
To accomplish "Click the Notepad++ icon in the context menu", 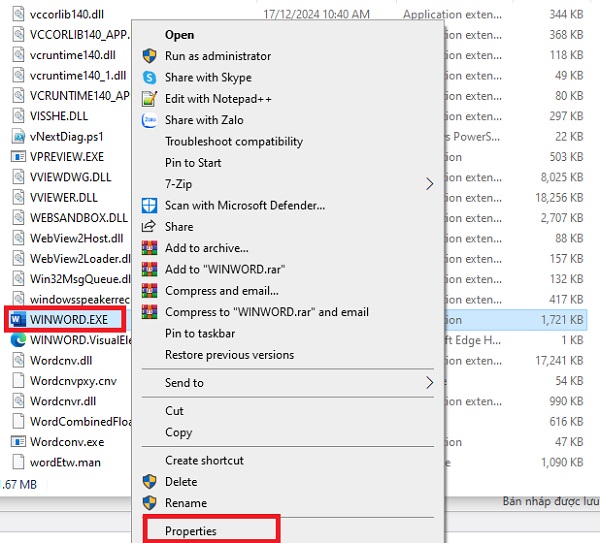I will 149,99.
